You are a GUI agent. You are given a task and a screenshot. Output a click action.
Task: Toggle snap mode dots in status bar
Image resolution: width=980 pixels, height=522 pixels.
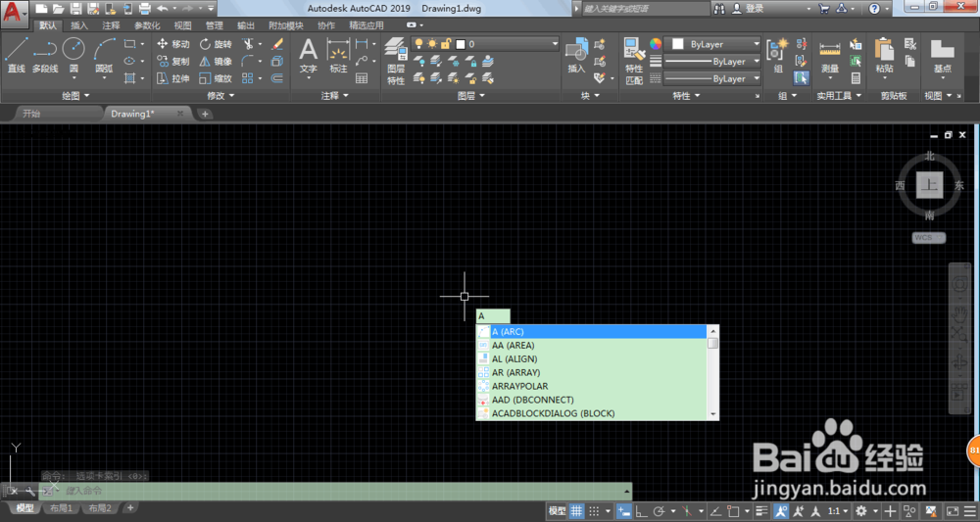click(595, 511)
